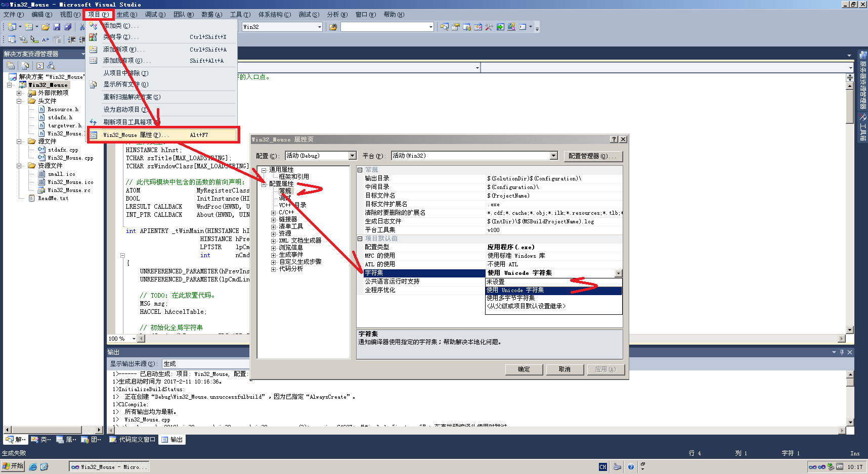Click the Class Wizard MFC menu icon
Viewport: 868px width, 474px height.
[x=93, y=37]
